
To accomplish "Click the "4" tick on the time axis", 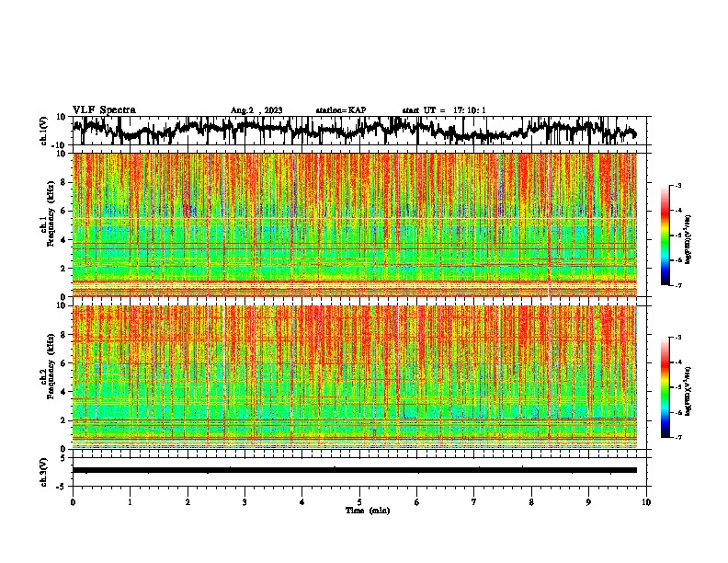I will (302, 502).
